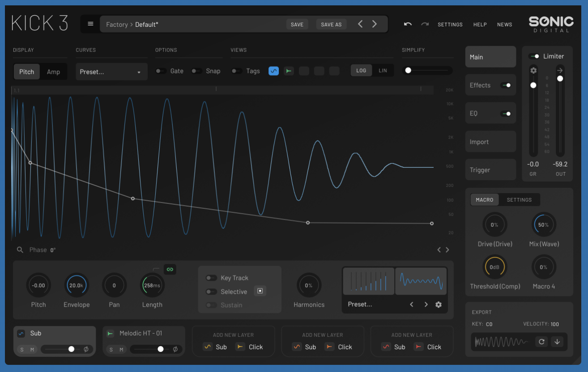Open the Trigger panel tab
The height and width of the screenshot is (372, 588).
[490, 170]
